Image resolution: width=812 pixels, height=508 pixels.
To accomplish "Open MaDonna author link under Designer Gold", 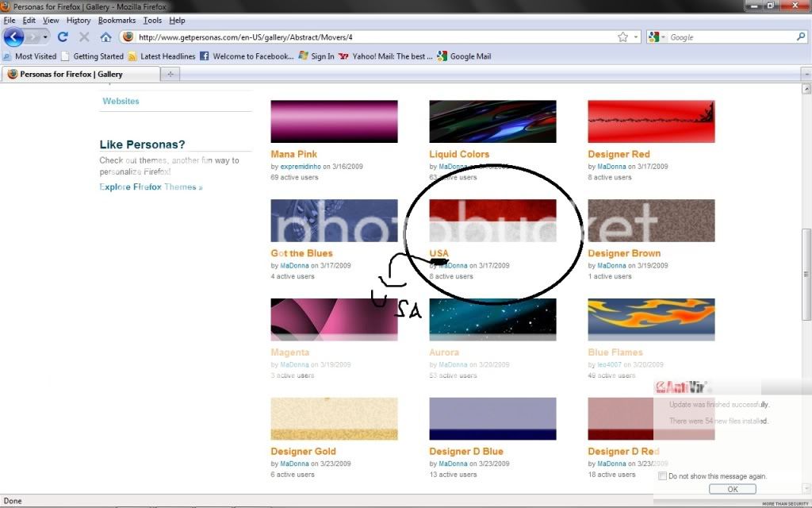I will click(294, 464).
